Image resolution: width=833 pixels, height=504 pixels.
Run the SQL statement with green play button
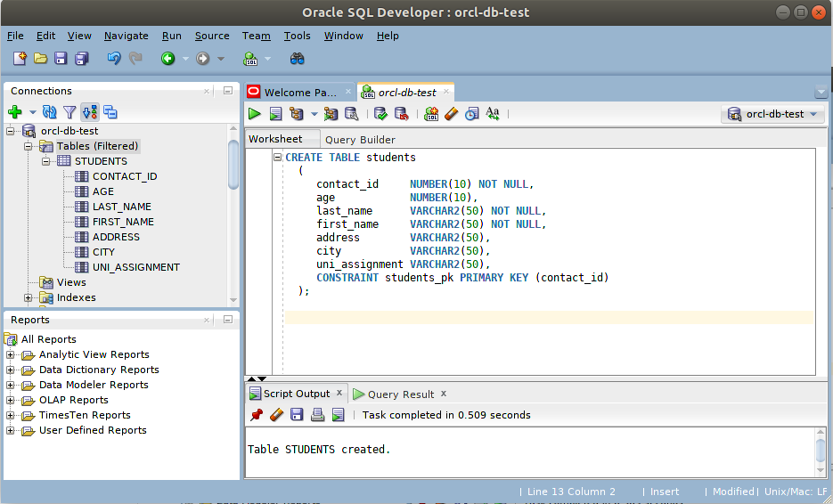pyautogui.click(x=255, y=114)
